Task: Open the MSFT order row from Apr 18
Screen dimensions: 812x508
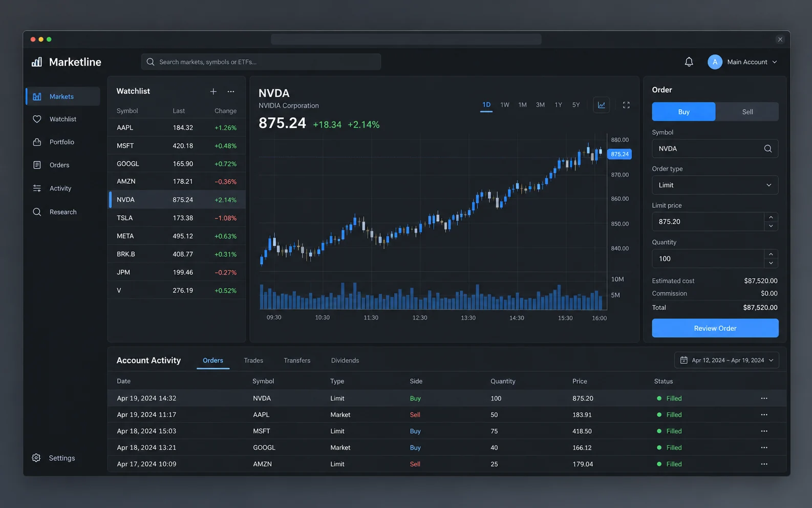Action: click(447, 431)
